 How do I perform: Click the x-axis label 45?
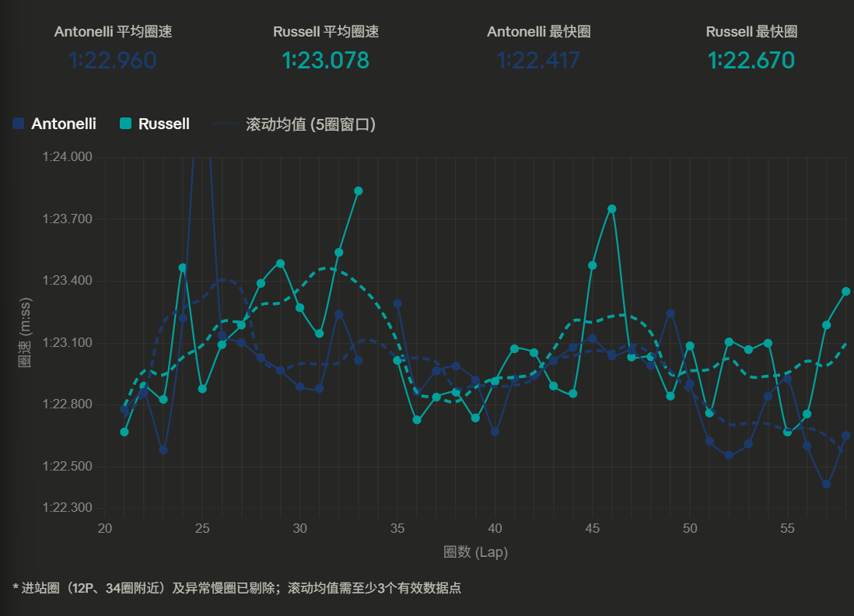point(593,528)
